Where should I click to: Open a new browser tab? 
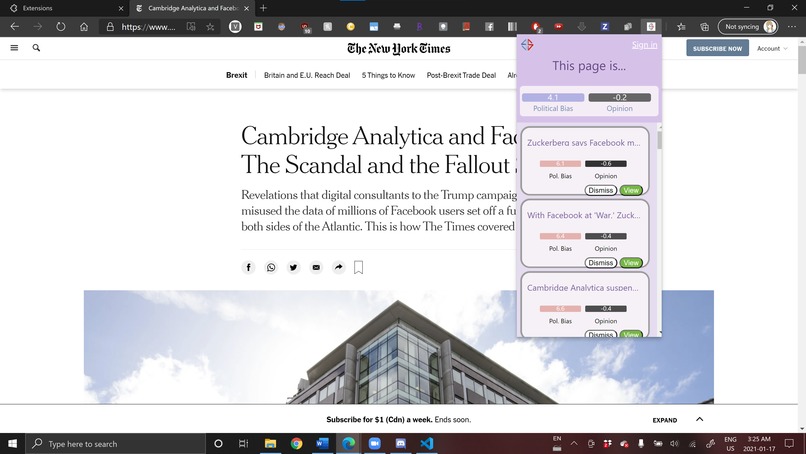pyautogui.click(x=263, y=8)
